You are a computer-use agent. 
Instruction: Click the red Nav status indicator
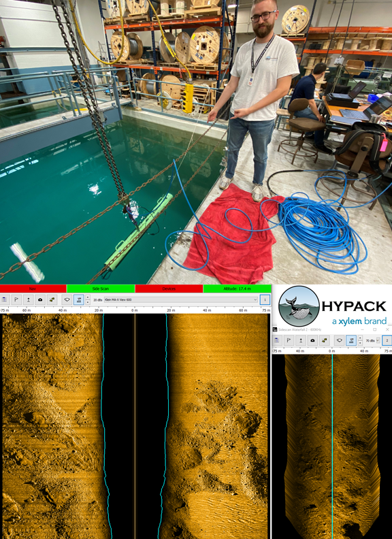[33, 289]
